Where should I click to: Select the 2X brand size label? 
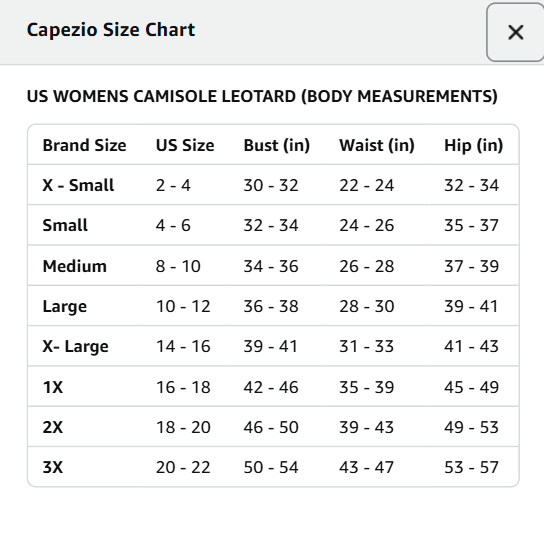point(53,427)
